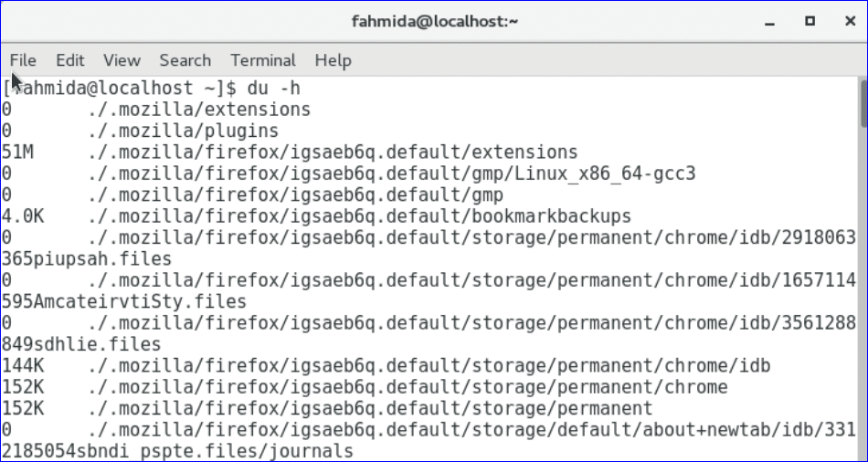Click the ./.mozilla/plugins output line
Image resolution: width=868 pixels, height=462 pixels.
coord(183,131)
